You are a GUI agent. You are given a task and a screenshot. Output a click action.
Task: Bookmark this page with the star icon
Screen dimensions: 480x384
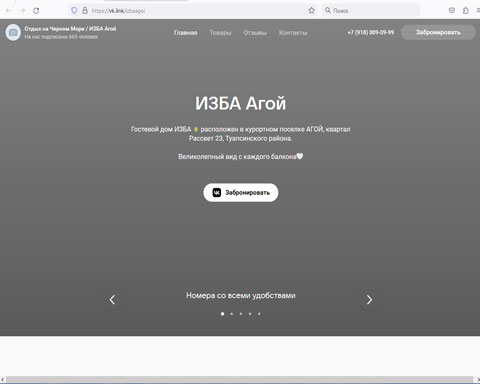[311, 10]
